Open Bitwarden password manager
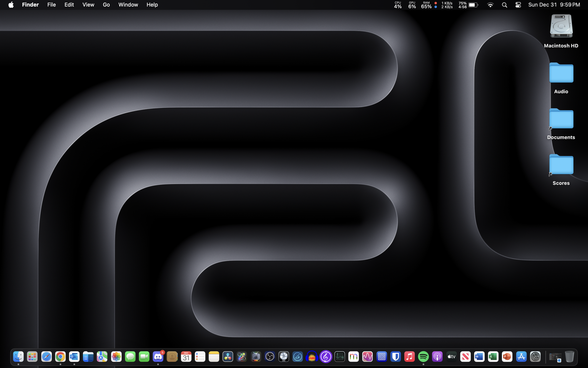Viewport: 588px width, 368px height. 396,357
